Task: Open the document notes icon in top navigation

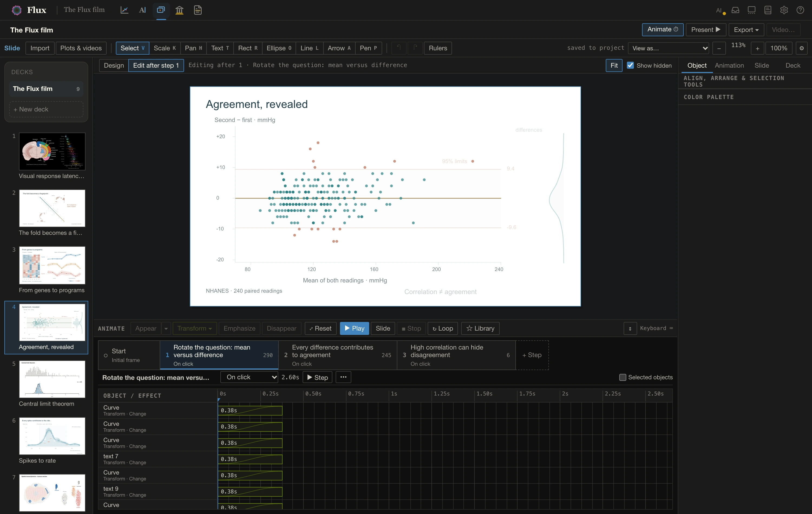Action: click(x=198, y=10)
